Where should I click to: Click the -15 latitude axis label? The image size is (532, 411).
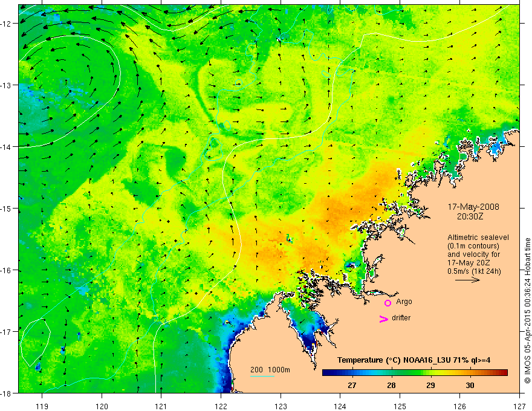coord(7,209)
